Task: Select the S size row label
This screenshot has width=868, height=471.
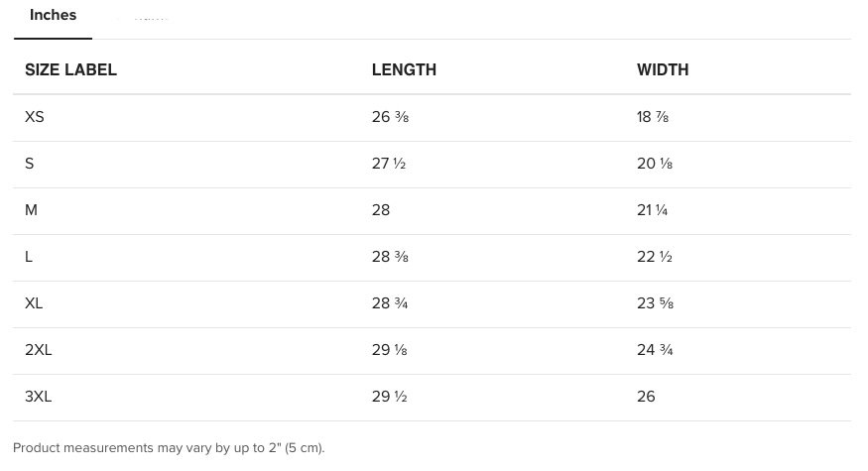Action: [x=30, y=164]
